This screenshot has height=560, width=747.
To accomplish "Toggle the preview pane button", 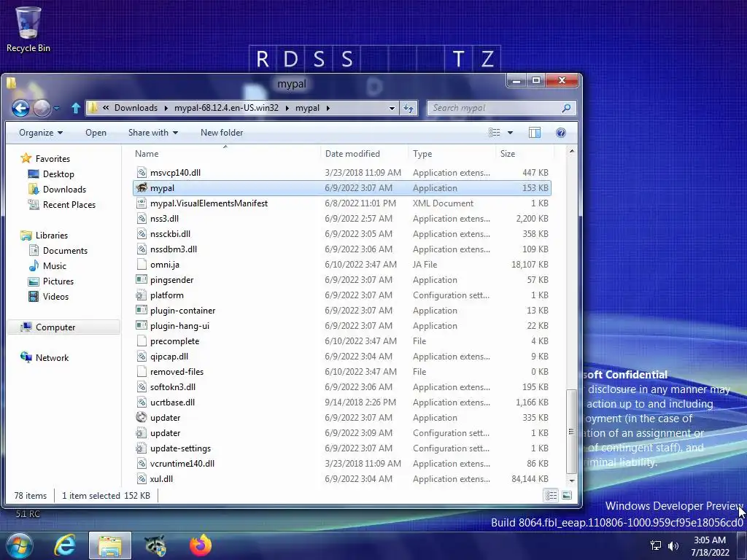I will 535,133.
